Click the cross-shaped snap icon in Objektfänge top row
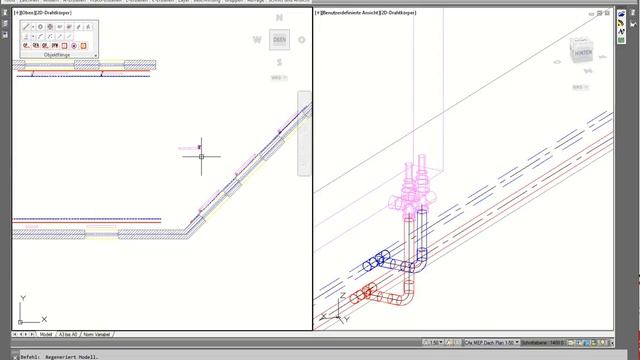This screenshot has height=360, width=640. click(x=50, y=27)
